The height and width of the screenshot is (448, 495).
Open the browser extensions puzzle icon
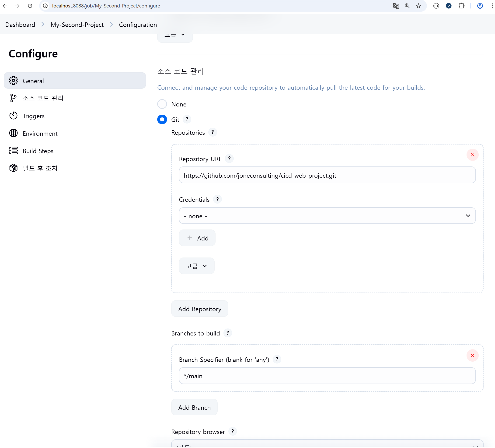[461, 6]
